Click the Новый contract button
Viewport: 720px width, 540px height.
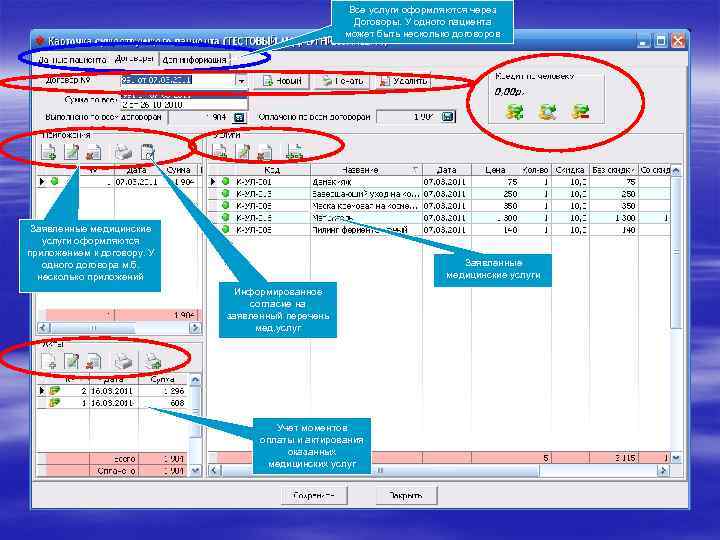coord(282,81)
